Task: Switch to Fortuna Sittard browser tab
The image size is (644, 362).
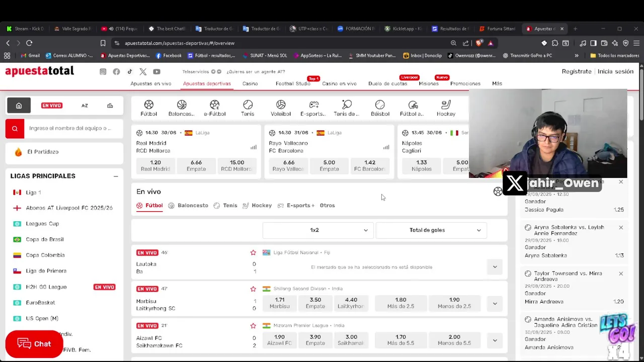Action: 497,29
